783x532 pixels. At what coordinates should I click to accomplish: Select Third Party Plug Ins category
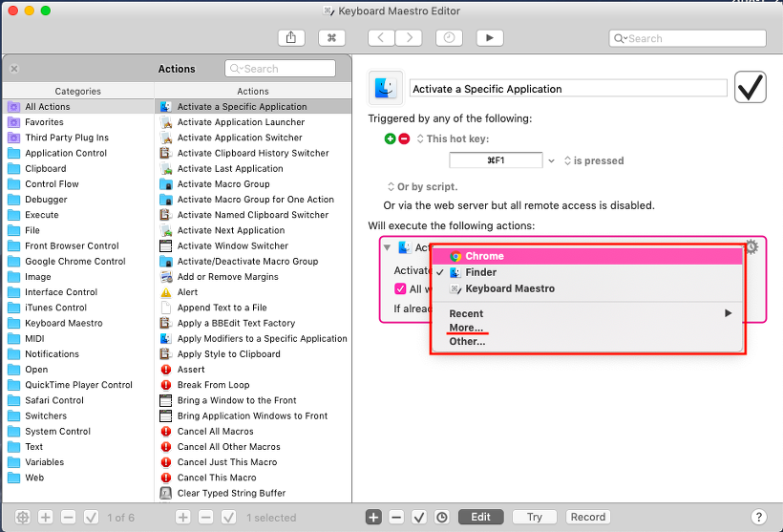(x=78, y=138)
